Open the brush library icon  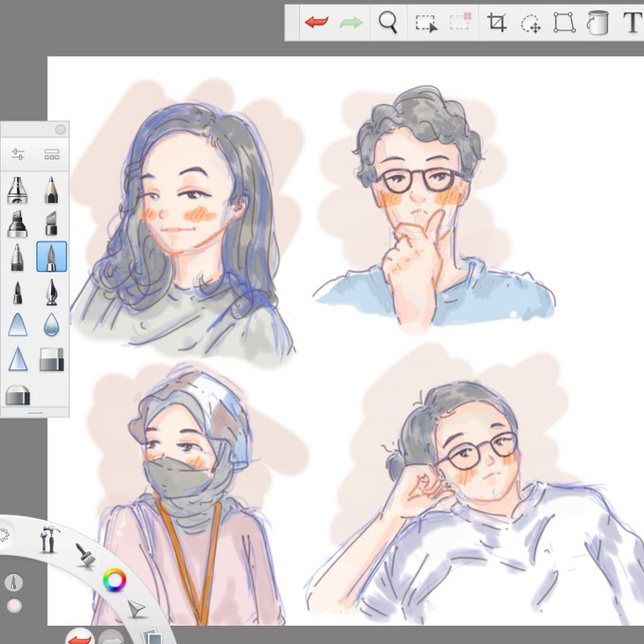point(52,154)
